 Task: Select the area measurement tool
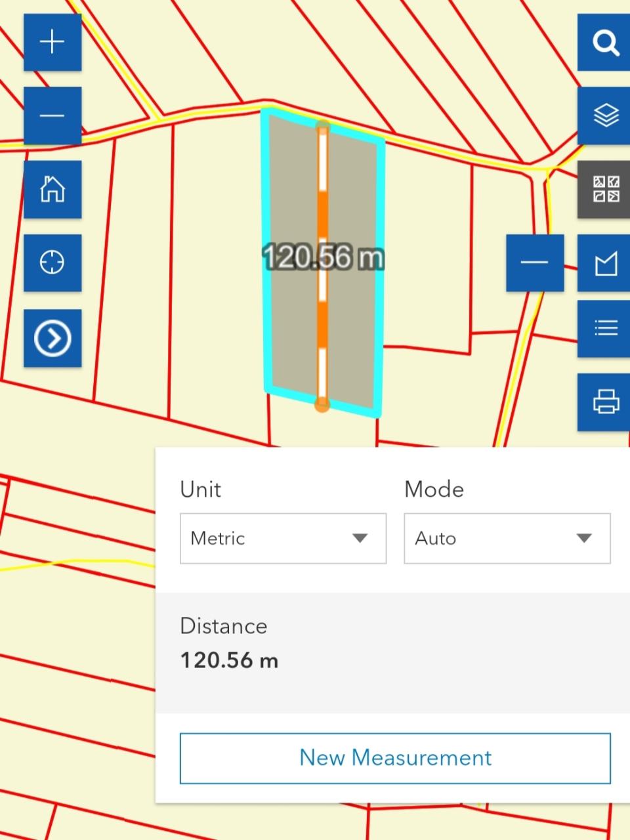point(605,264)
